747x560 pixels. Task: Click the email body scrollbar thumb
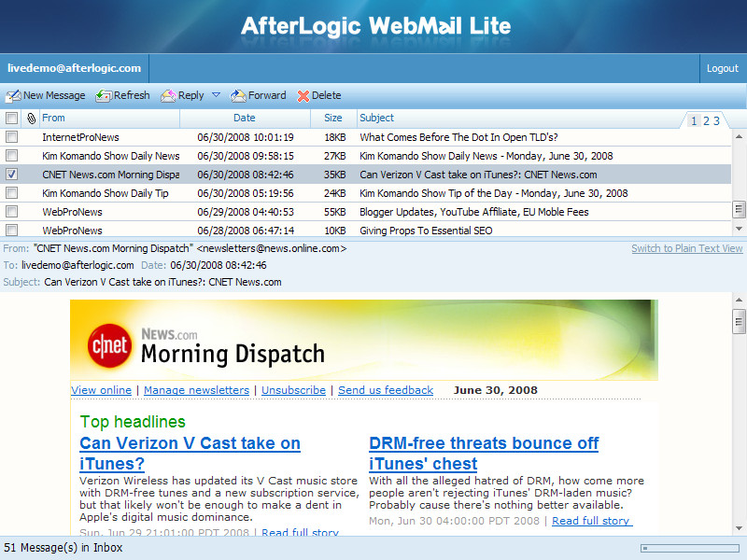tap(739, 321)
